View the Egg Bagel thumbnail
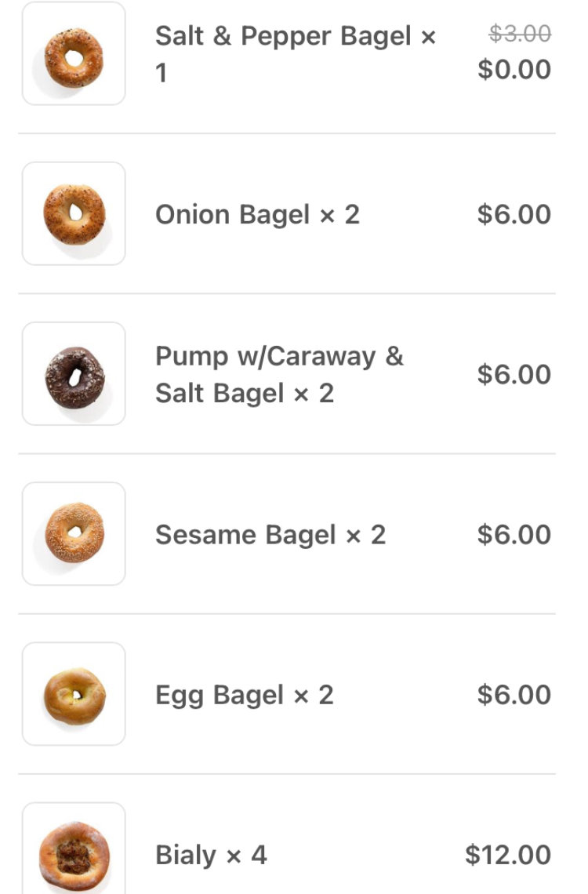This screenshot has width=588, height=894. [74, 694]
